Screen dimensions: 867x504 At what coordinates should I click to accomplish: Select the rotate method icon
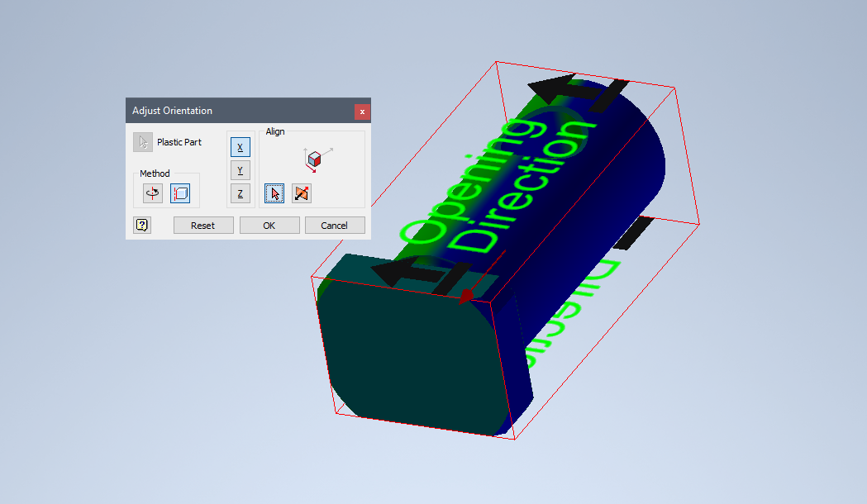point(151,193)
